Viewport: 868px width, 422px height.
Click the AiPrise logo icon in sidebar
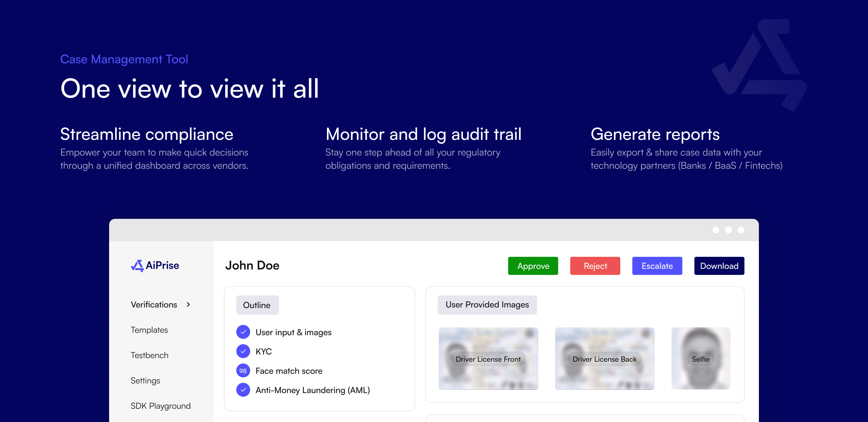point(137,266)
